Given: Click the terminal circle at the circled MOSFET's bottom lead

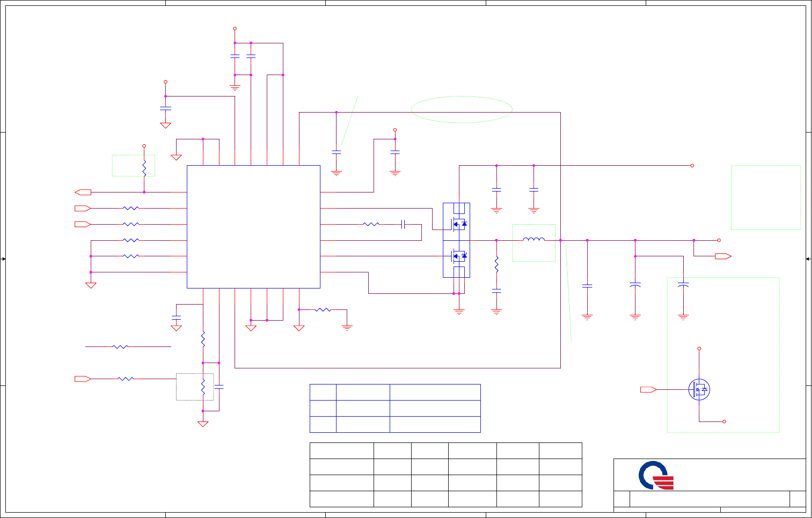Looking at the screenshot, I should [x=724, y=422].
